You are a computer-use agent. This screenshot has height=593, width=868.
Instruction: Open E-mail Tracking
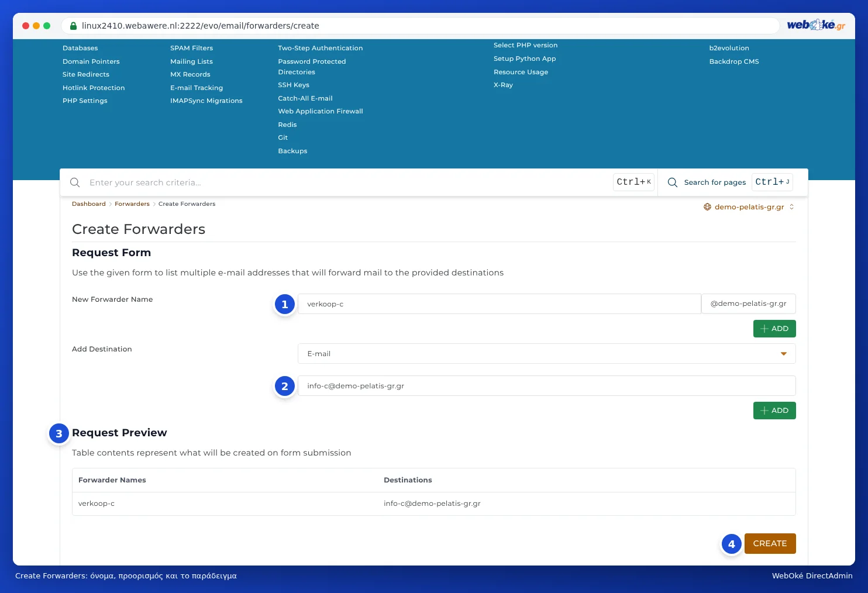[197, 88]
